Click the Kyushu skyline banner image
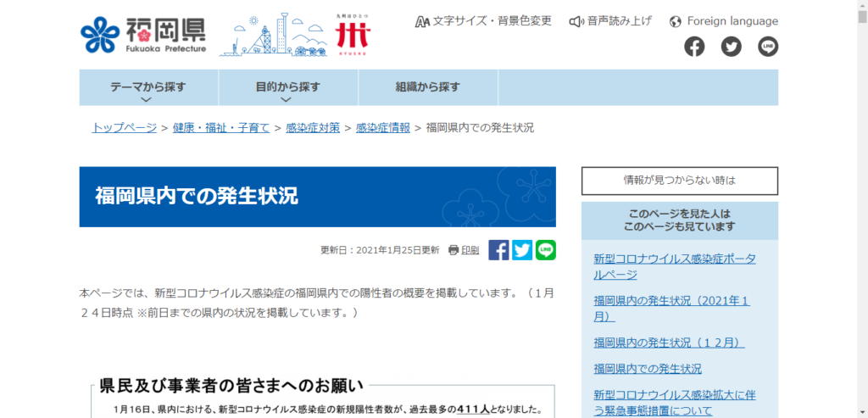 click(296, 35)
